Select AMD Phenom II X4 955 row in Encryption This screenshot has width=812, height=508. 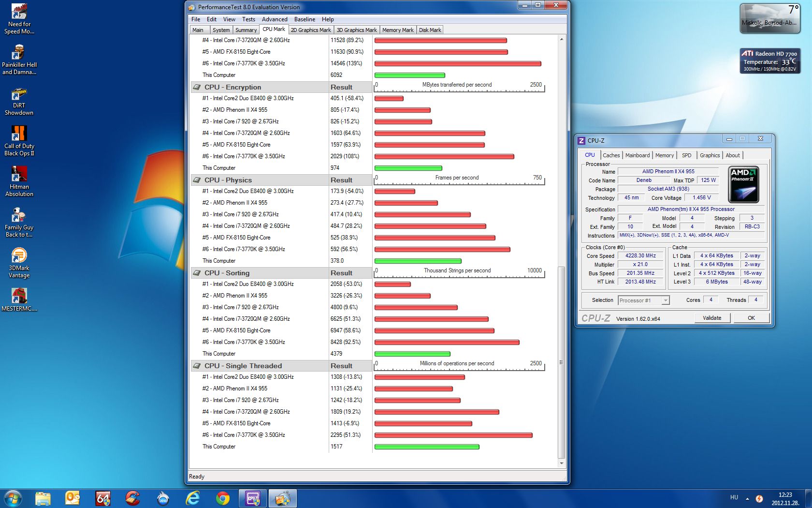(x=282, y=110)
